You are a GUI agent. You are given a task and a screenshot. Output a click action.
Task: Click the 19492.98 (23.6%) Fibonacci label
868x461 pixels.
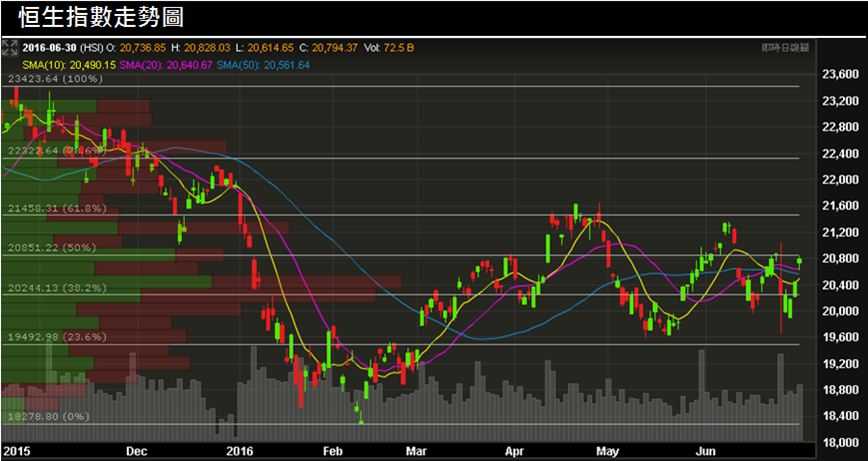pyautogui.click(x=57, y=336)
